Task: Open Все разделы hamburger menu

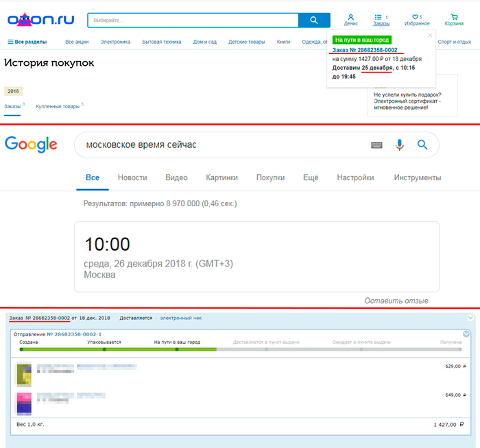Action: (x=27, y=42)
